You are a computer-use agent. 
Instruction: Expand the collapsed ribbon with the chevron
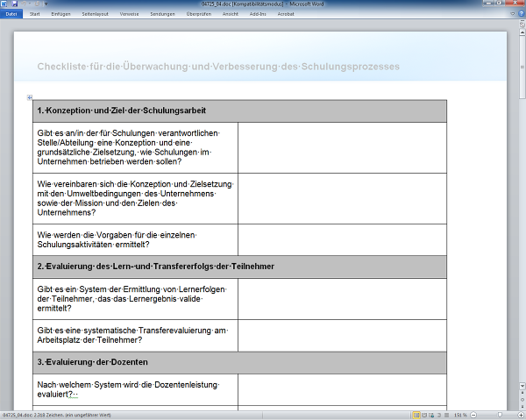[512, 15]
